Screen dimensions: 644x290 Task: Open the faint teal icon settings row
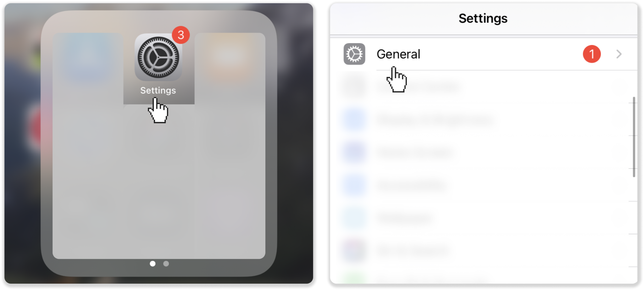coord(484,218)
